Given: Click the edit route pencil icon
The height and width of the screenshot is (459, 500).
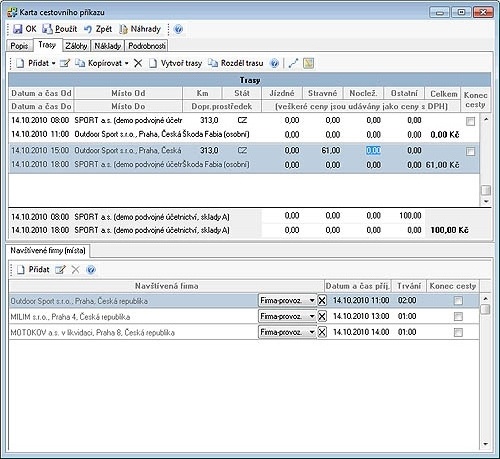Looking at the screenshot, I should pos(65,63).
